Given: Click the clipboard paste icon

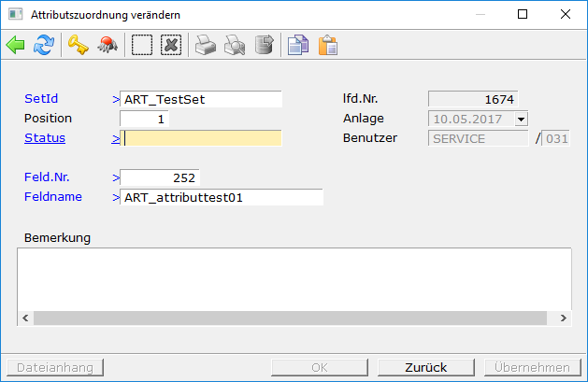Looking at the screenshot, I should (x=327, y=45).
